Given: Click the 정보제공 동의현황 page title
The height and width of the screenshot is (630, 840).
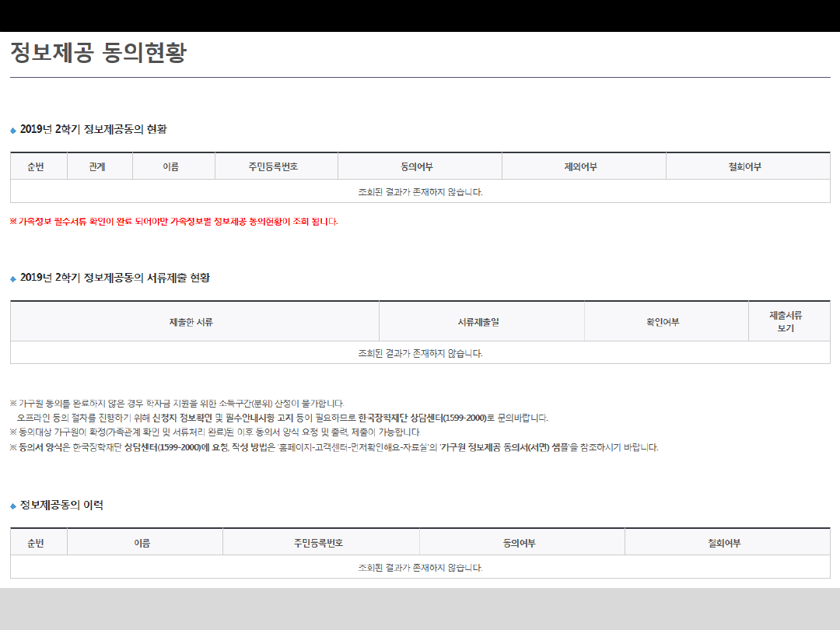Looking at the screenshot, I should (98, 53).
